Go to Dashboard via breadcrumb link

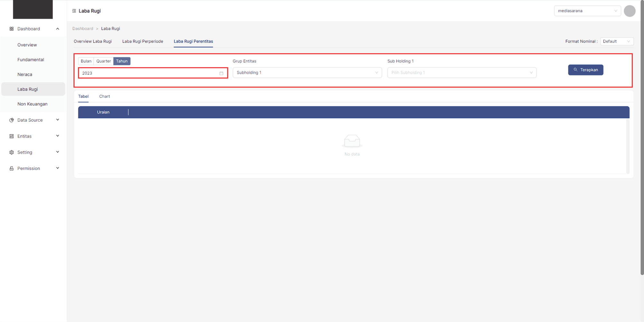[x=83, y=29]
